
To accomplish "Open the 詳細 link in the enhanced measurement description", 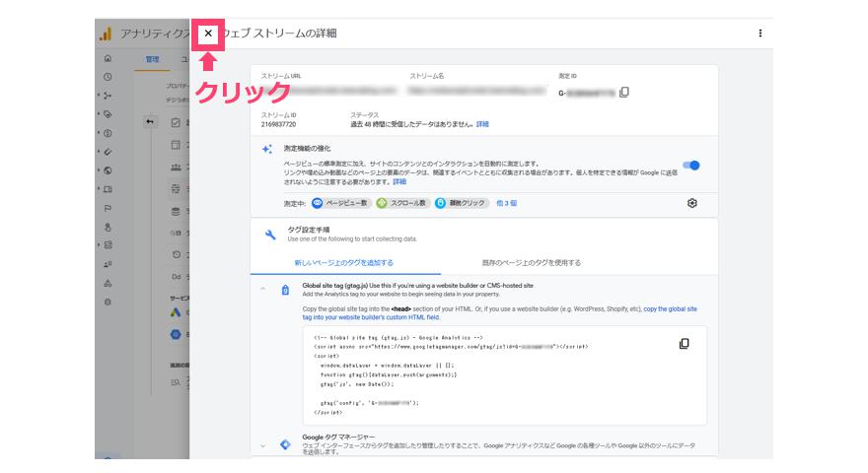I will (x=399, y=181).
